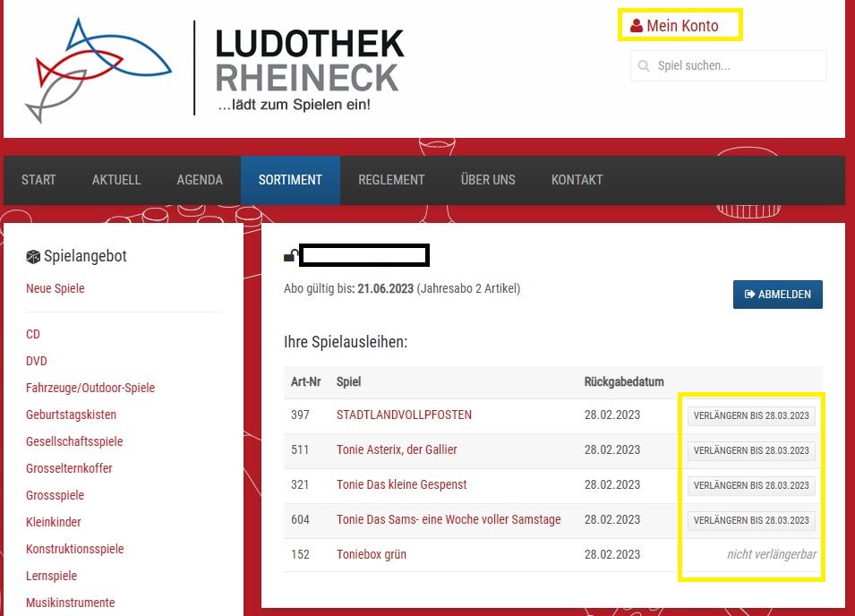The width and height of the screenshot is (855, 616).
Task: Click the dice icon next to Spielangebot
Action: click(33, 257)
